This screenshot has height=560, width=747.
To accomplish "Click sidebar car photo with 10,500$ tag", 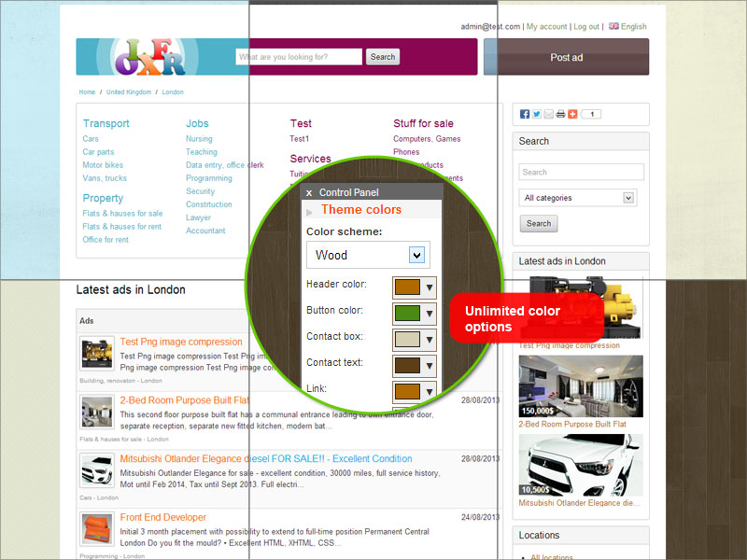I will click(x=581, y=465).
